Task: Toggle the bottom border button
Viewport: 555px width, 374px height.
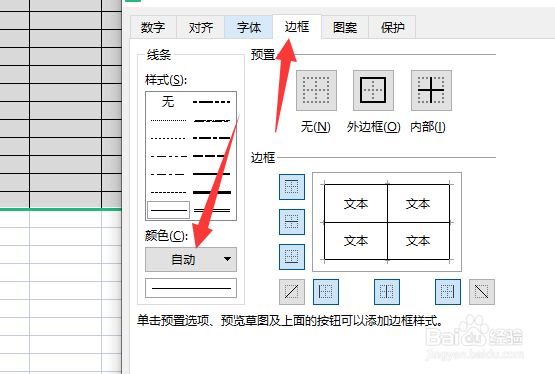Action: 292,257
